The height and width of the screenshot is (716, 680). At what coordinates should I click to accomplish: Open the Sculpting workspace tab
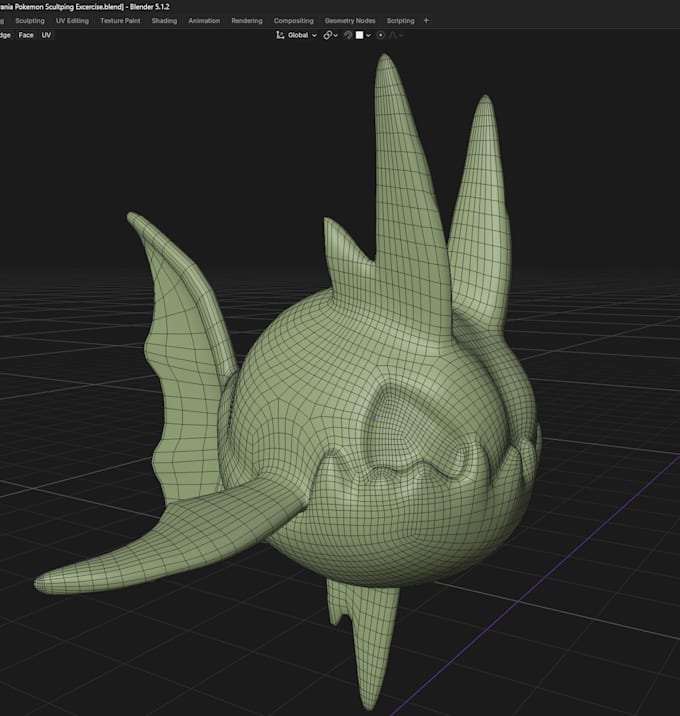point(30,21)
